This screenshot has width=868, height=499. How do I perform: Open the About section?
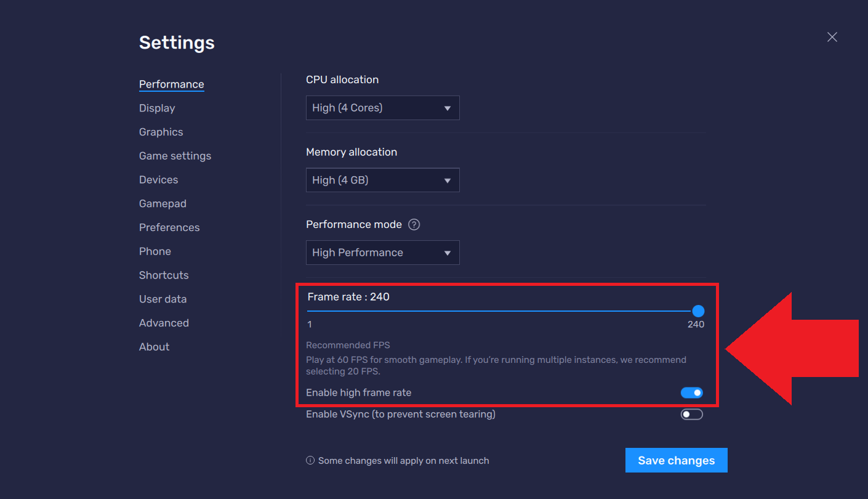[154, 347]
